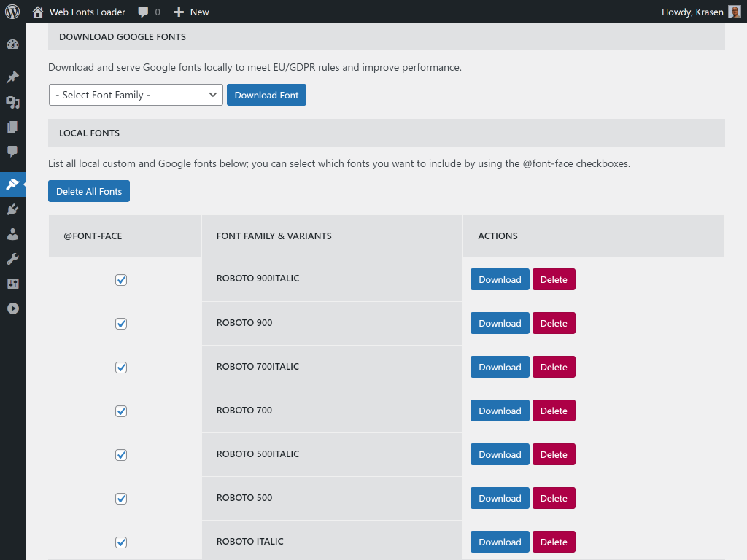The image size is (747, 560).
Task: Uncheck @font-face for Roboto 900
Action: point(121,324)
